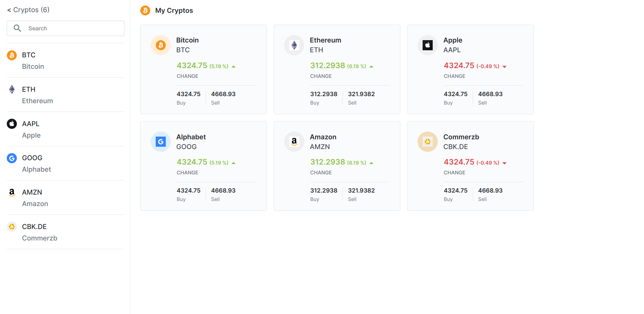Click inside the Search input field
This screenshot has width=644, height=314.
[x=67, y=28]
